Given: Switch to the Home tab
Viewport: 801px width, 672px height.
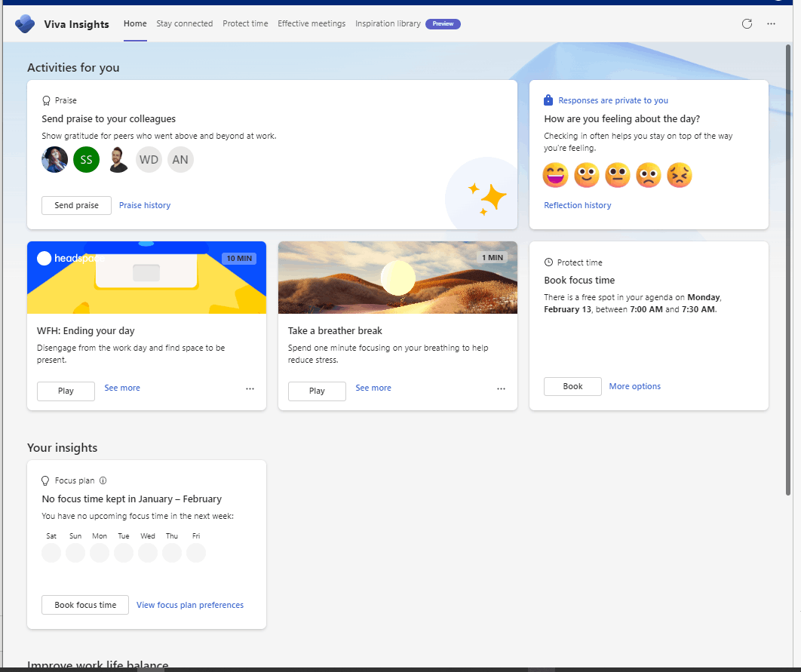Looking at the screenshot, I should pos(135,23).
